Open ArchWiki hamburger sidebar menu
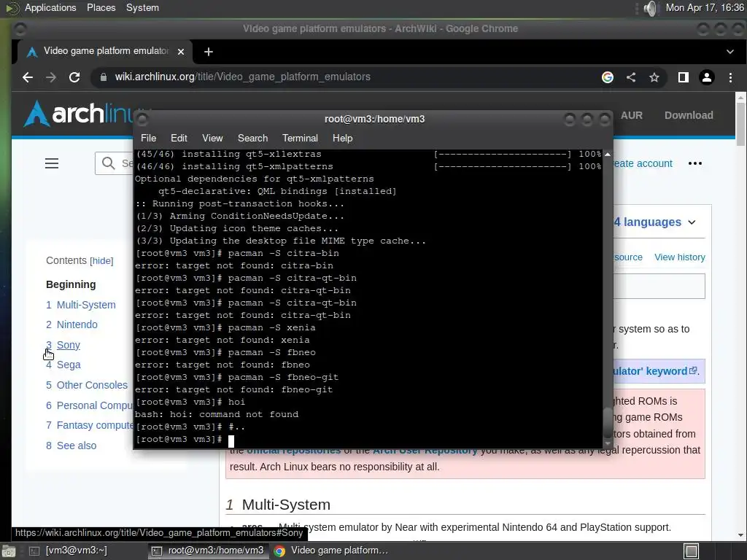This screenshot has height=560, width=747. (52, 163)
